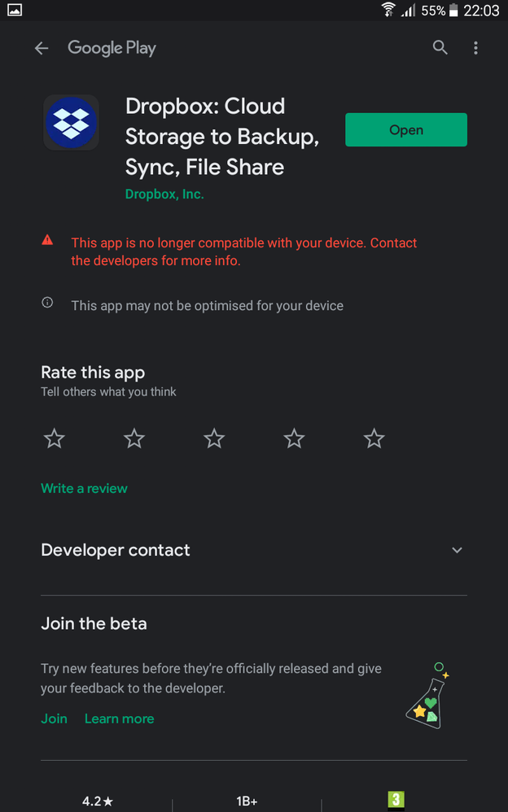Open the search magnifier icon
The height and width of the screenshot is (812, 508).
pos(440,48)
